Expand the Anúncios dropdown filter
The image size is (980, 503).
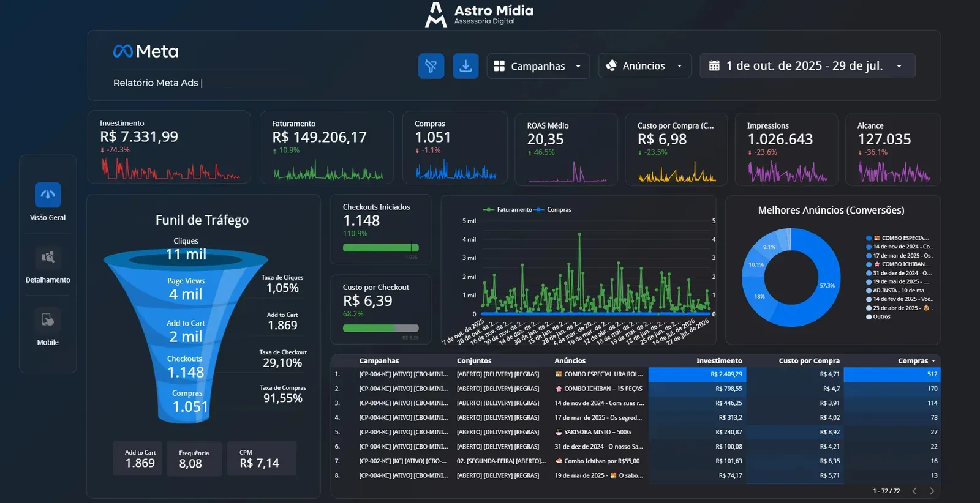[645, 66]
